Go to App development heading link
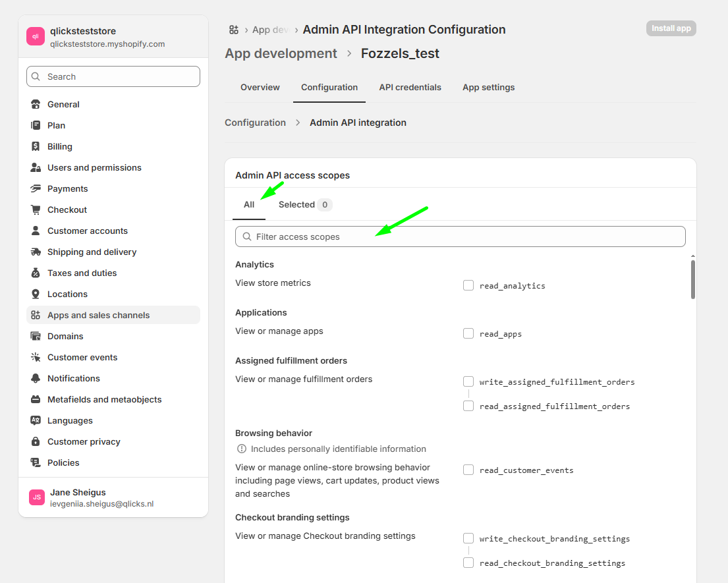 (281, 53)
